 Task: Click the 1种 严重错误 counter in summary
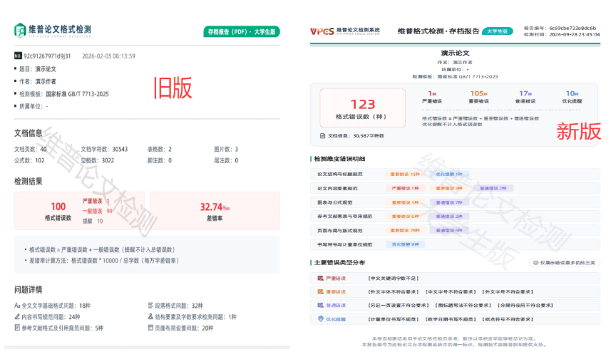pyautogui.click(x=432, y=97)
